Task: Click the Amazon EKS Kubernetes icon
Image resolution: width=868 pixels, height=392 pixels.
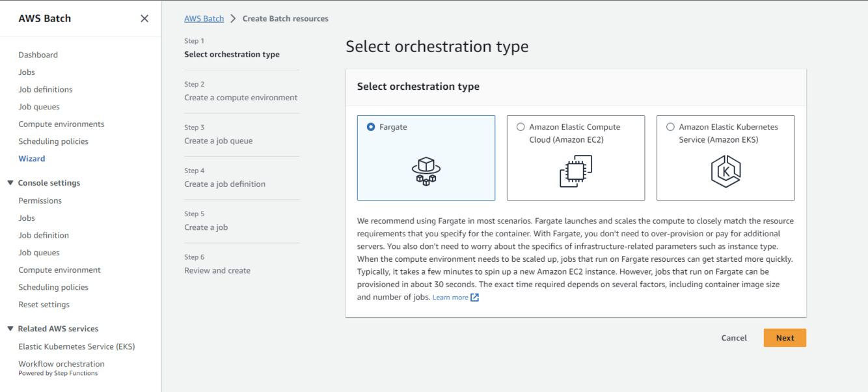Action: [726, 171]
